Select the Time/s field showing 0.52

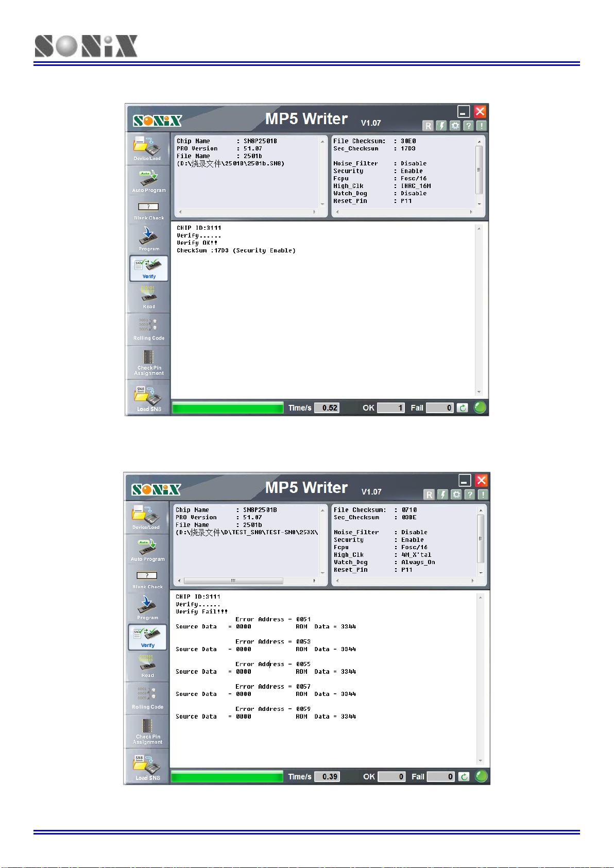click(x=327, y=408)
